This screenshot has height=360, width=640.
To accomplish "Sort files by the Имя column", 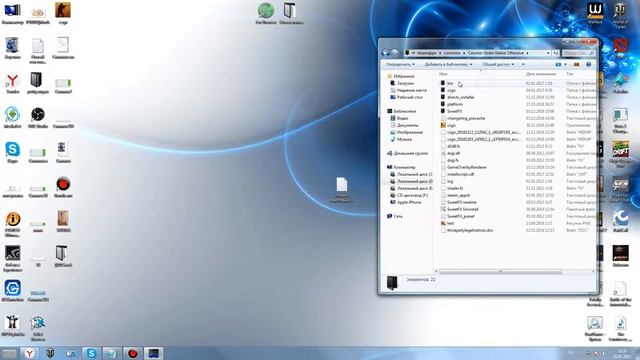I will pos(443,74).
